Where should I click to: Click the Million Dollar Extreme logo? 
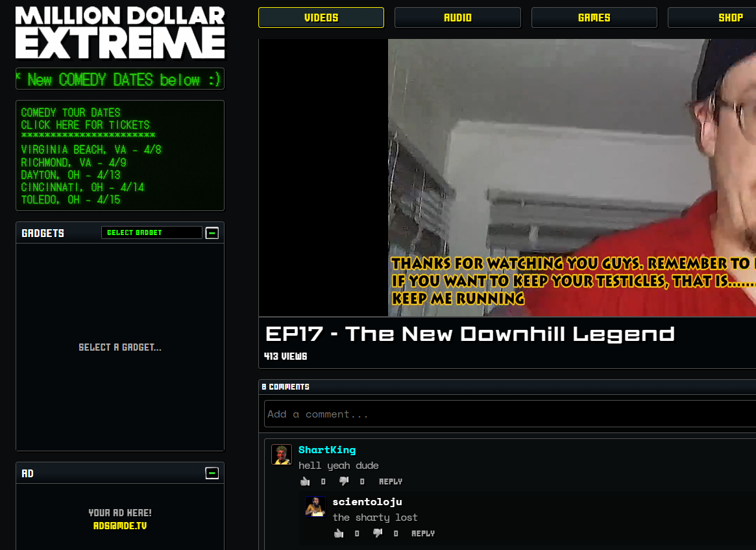click(120, 33)
